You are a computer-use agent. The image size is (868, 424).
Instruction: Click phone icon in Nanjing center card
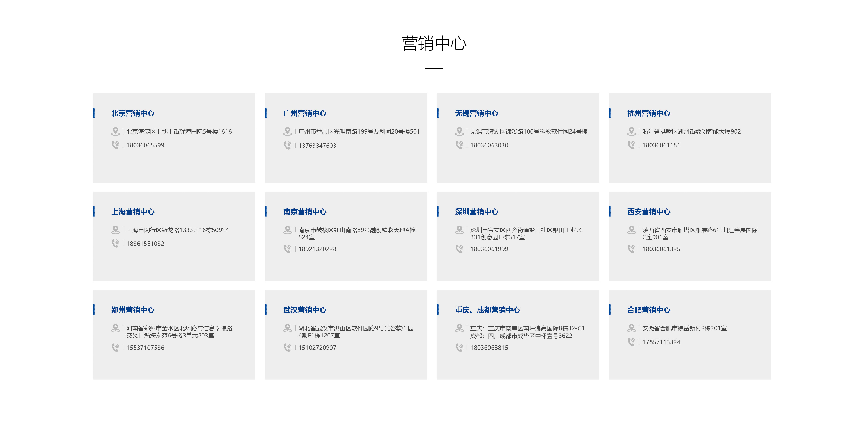[x=288, y=249]
